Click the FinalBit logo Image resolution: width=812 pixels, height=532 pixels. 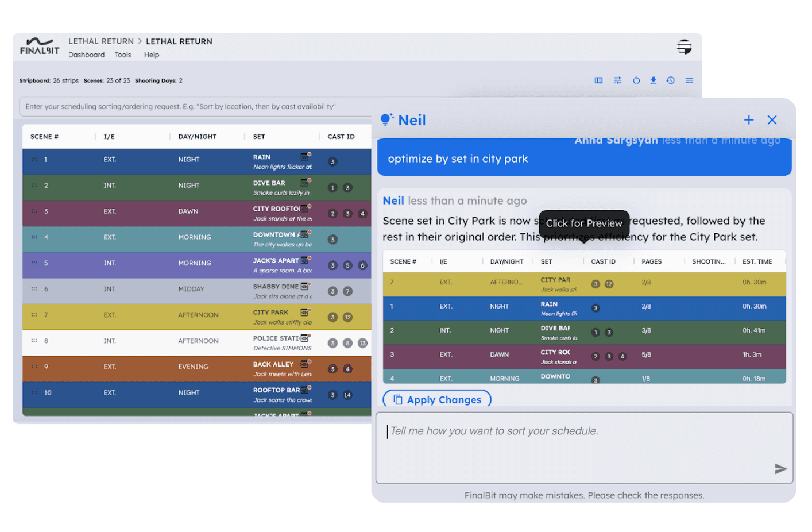(39, 46)
